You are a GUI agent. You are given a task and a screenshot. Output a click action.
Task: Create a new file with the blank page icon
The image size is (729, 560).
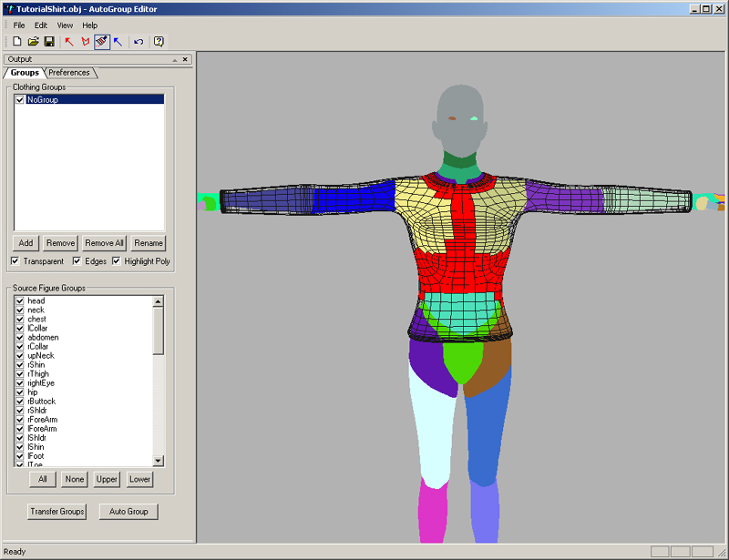click(x=17, y=41)
